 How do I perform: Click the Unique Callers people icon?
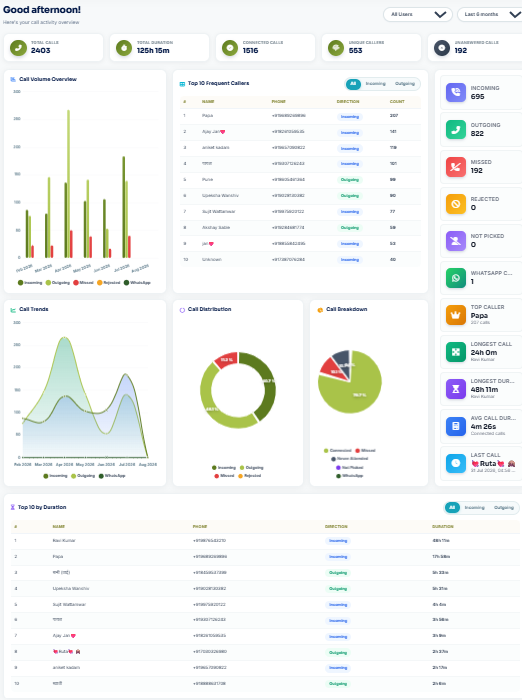(335, 47)
